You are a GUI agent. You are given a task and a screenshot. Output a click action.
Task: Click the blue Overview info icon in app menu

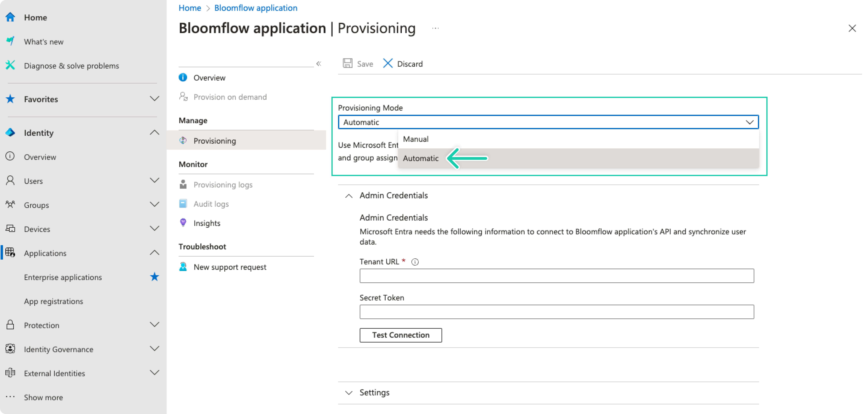pyautogui.click(x=183, y=77)
